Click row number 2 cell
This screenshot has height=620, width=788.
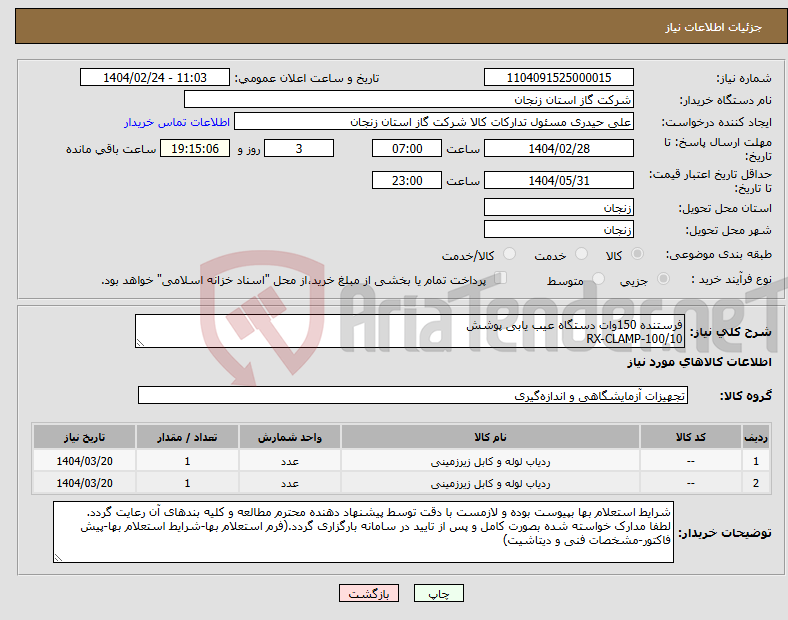tap(755, 483)
